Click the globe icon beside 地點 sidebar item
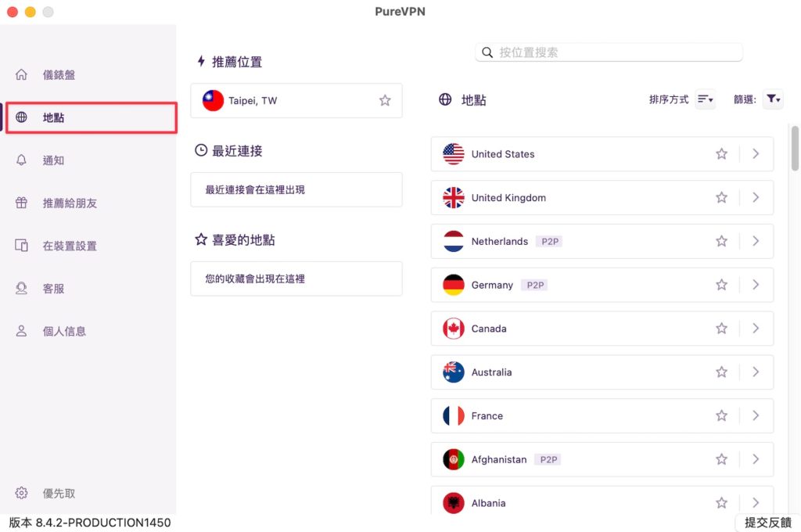Image resolution: width=801 pixels, height=532 pixels. pos(21,117)
